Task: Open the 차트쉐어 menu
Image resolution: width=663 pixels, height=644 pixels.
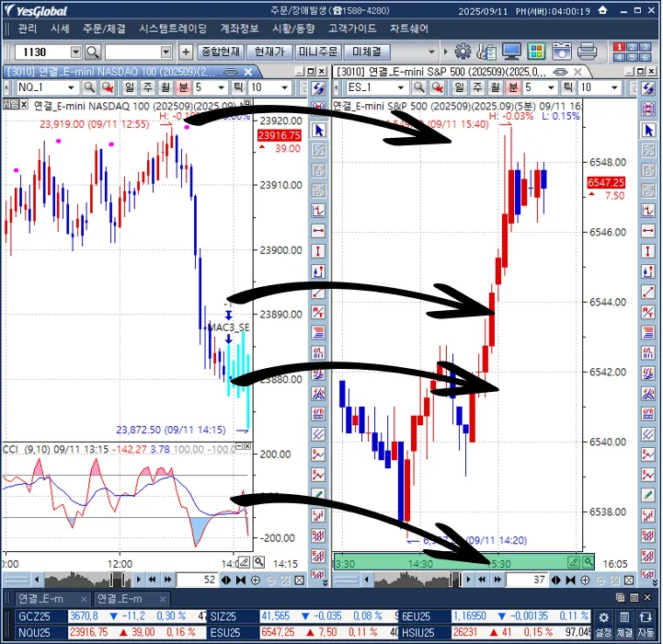Action: click(x=409, y=29)
